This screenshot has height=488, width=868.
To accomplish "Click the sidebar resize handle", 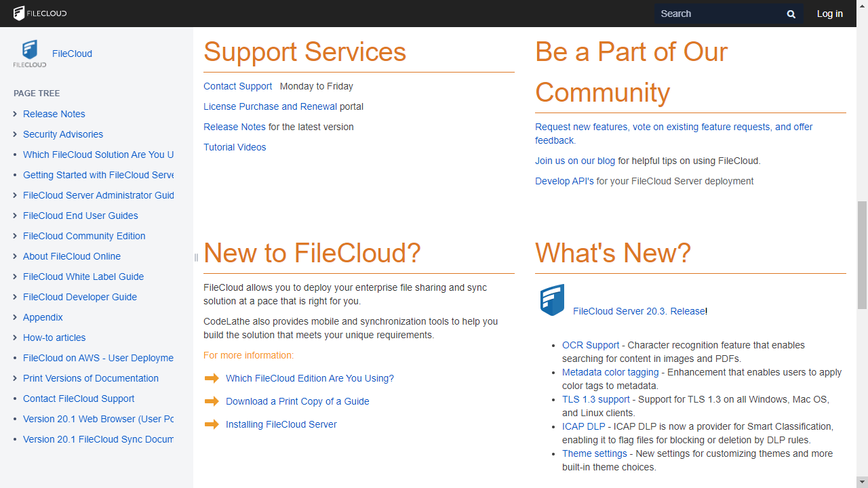I will 195,258.
